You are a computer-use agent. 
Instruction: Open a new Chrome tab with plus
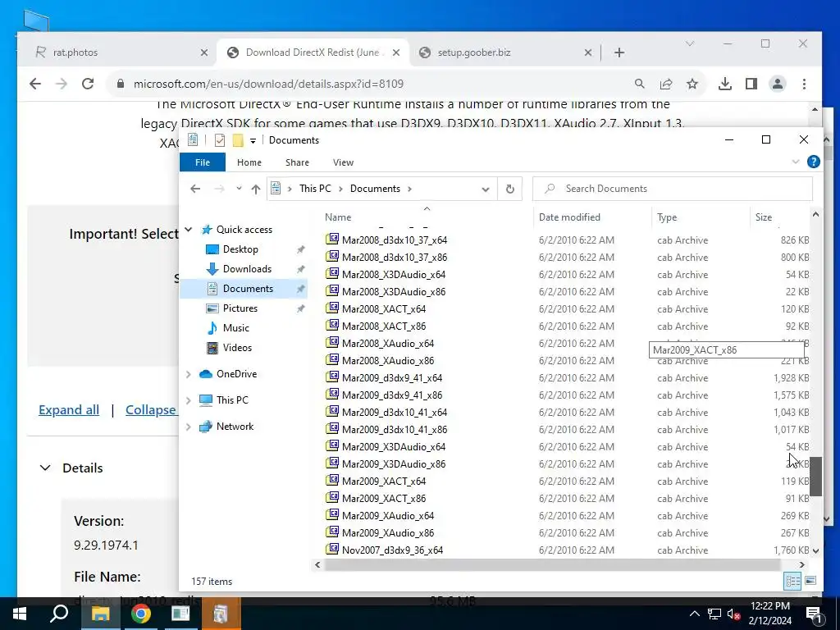(x=619, y=52)
